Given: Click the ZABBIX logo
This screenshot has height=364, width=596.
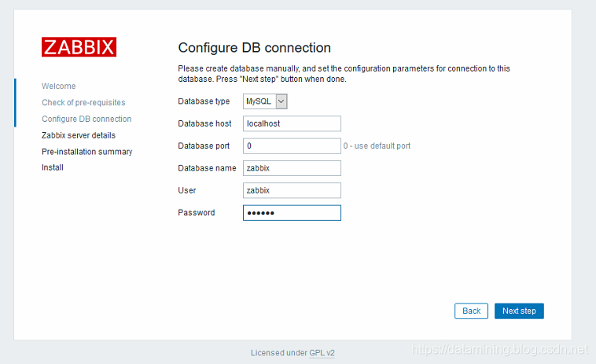Looking at the screenshot, I should click(79, 46).
